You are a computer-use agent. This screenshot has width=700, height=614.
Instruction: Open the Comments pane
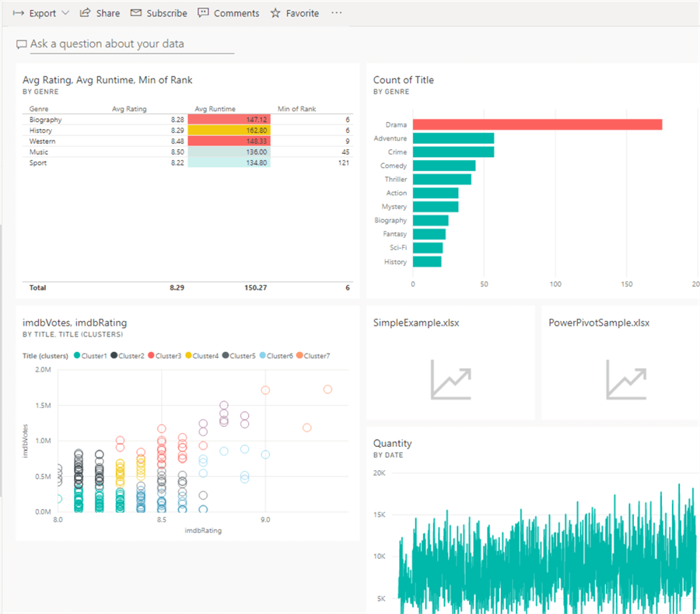tap(228, 13)
